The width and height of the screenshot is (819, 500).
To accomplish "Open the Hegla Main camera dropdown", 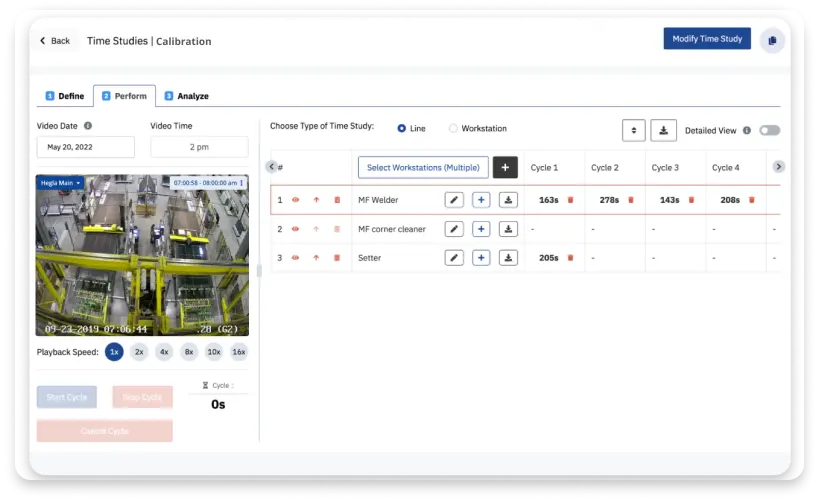I will (x=61, y=183).
